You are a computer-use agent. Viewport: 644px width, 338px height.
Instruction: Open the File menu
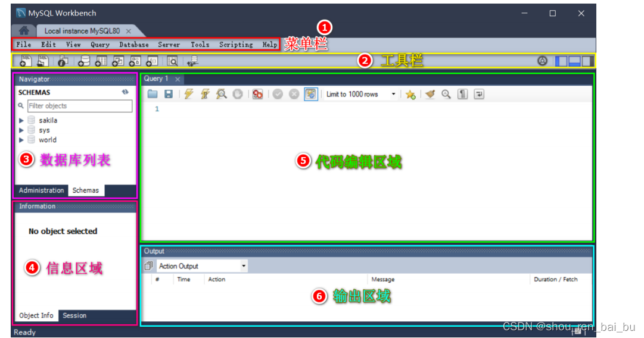pos(23,44)
